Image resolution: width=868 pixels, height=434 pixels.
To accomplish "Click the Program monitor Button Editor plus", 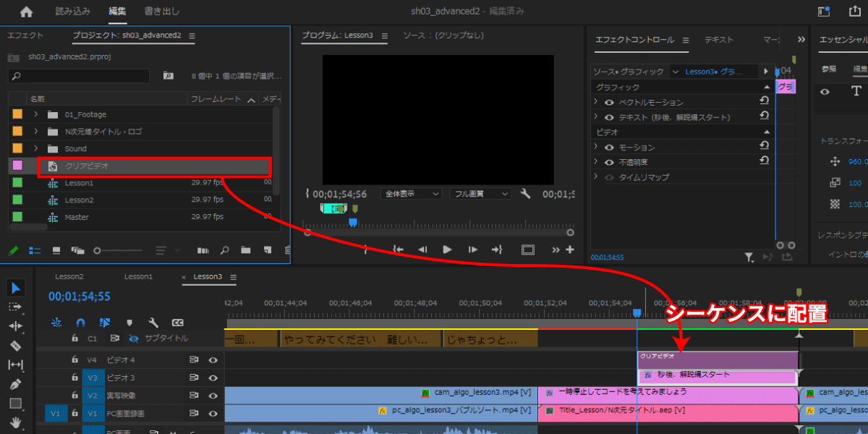I will (x=570, y=250).
